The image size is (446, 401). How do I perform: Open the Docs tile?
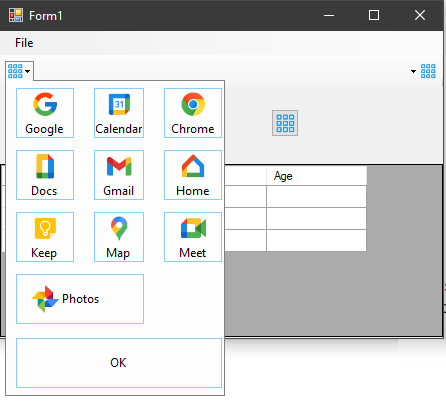(45, 175)
